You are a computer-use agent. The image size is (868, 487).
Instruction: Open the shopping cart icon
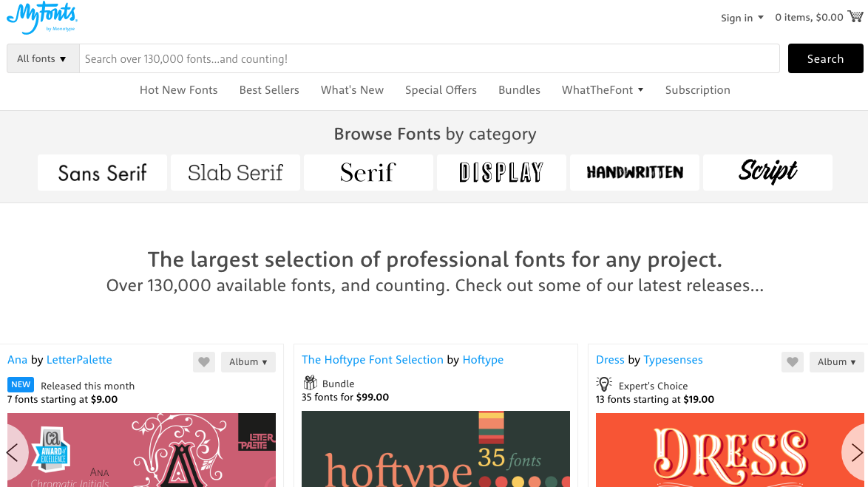[x=855, y=16]
